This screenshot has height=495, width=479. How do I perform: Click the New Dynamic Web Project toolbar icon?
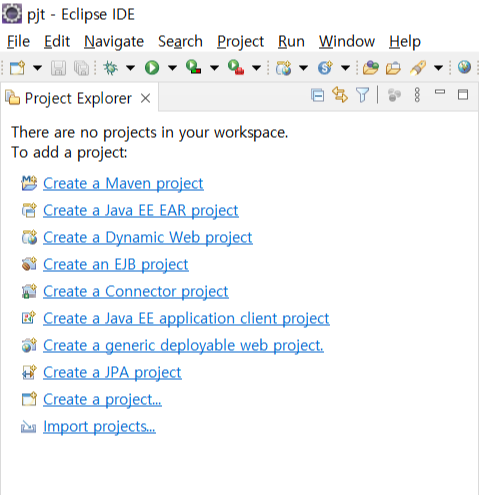click(x=284, y=68)
